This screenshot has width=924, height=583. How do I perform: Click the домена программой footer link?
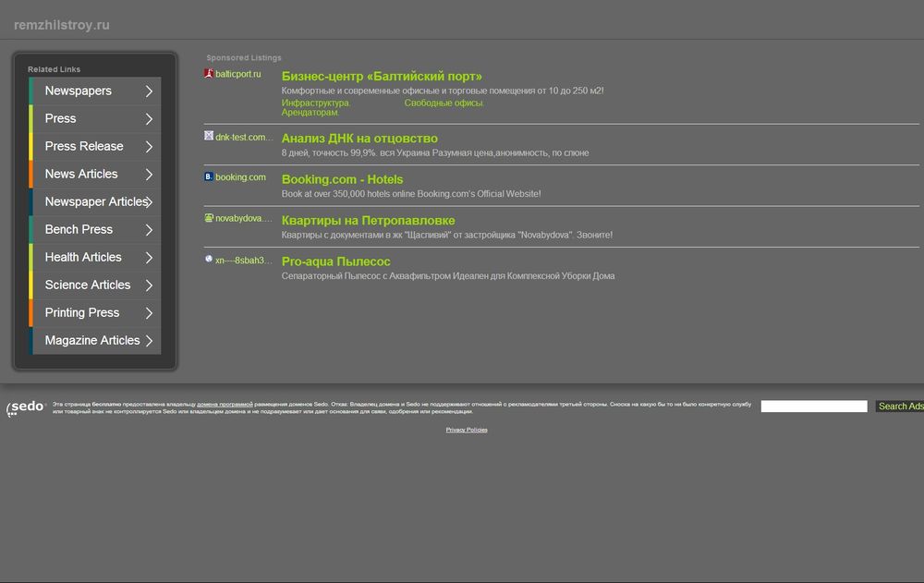(x=225, y=405)
